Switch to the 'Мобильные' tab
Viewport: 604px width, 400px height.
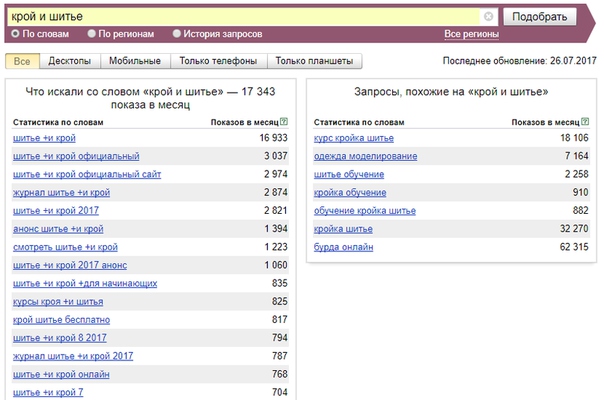[x=135, y=61]
